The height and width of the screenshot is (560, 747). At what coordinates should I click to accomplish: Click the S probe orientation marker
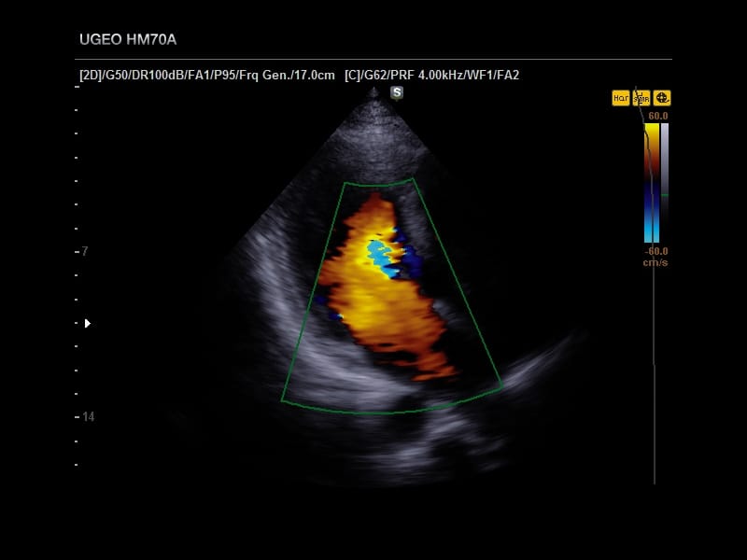pos(397,92)
